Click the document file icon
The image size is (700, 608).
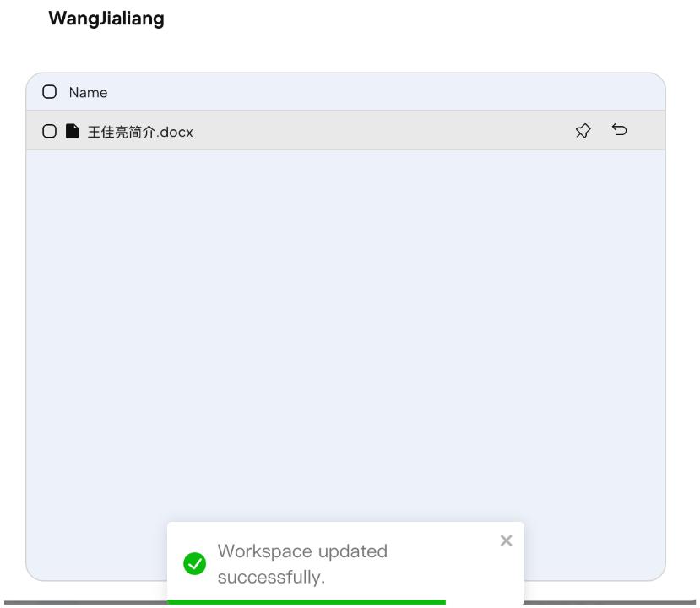(x=72, y=131)
